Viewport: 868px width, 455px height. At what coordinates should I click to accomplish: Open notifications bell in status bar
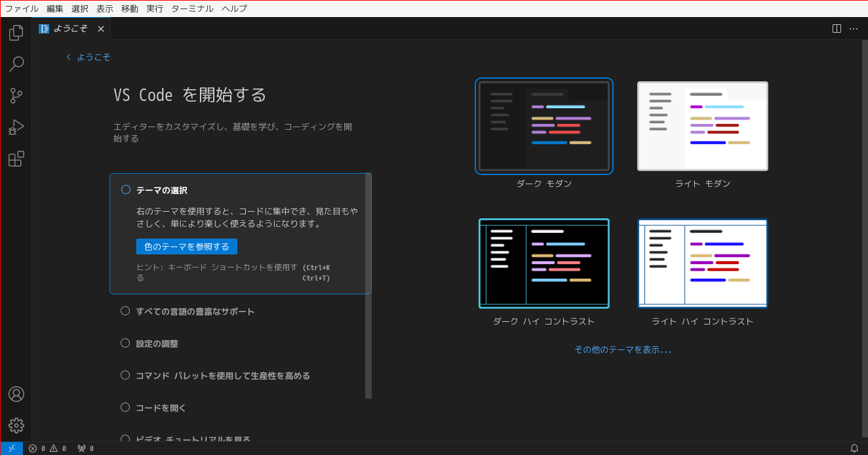click(x=854, y=448)
